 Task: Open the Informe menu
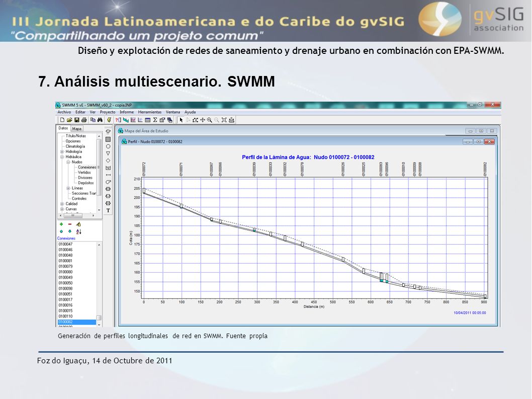(x=127, y=112)
